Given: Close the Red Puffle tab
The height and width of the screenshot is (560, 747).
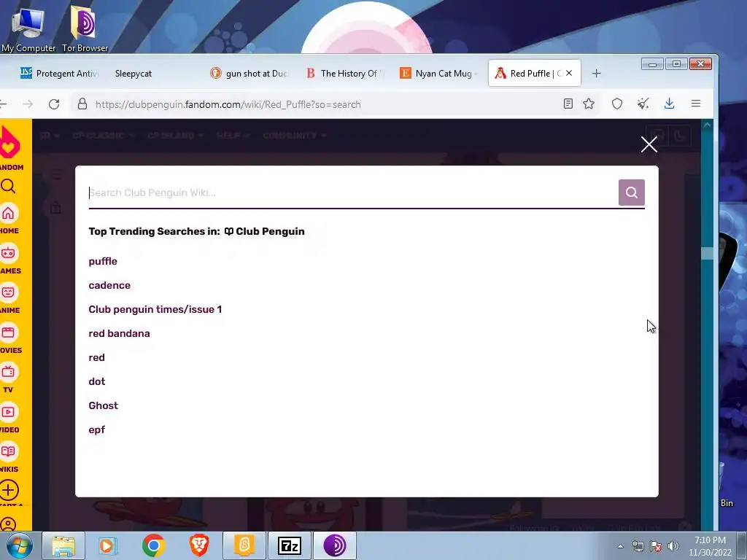Looking at the screenshot, I should pyautogui.click(x=569, y=74).
